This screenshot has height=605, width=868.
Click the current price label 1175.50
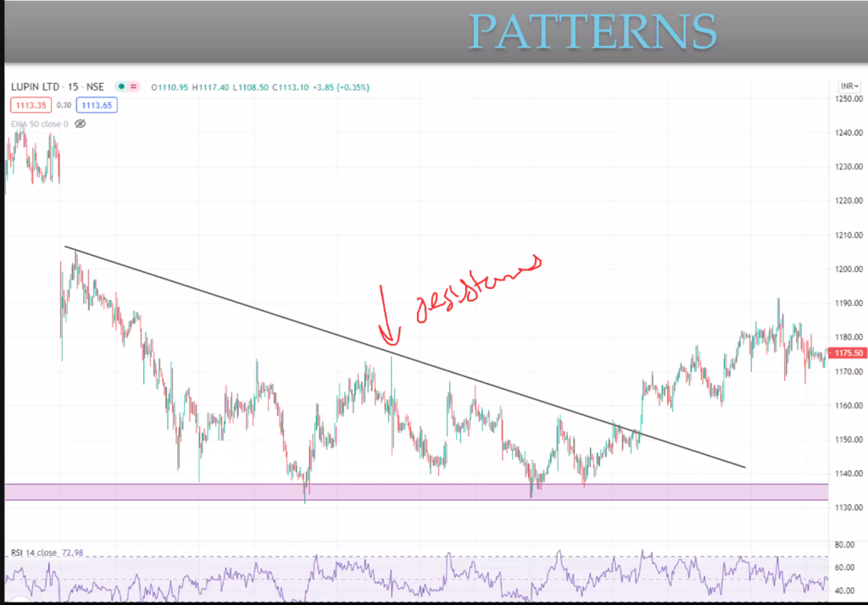(x=848, y=353)
